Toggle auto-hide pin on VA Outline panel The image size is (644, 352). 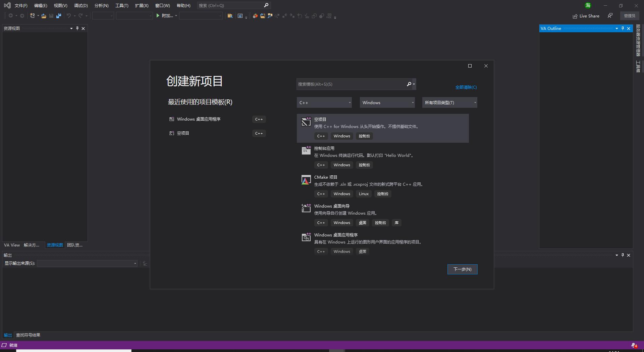click(623, 29)
